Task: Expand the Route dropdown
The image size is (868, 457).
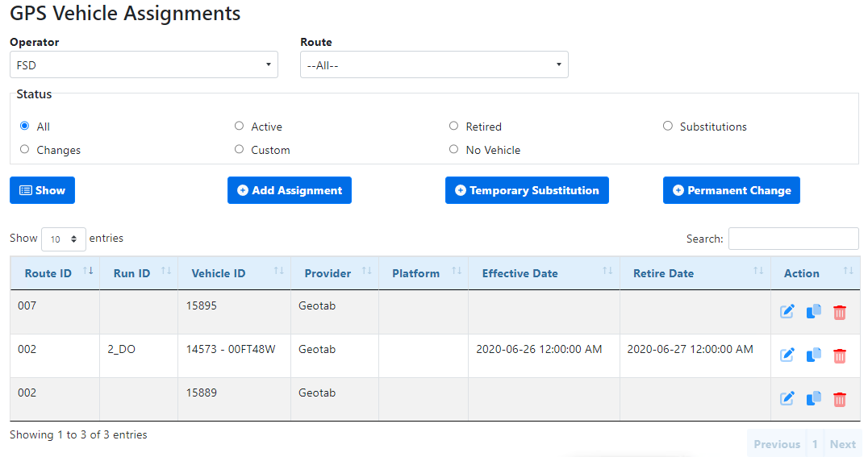Action: click(x=434, y=65)
